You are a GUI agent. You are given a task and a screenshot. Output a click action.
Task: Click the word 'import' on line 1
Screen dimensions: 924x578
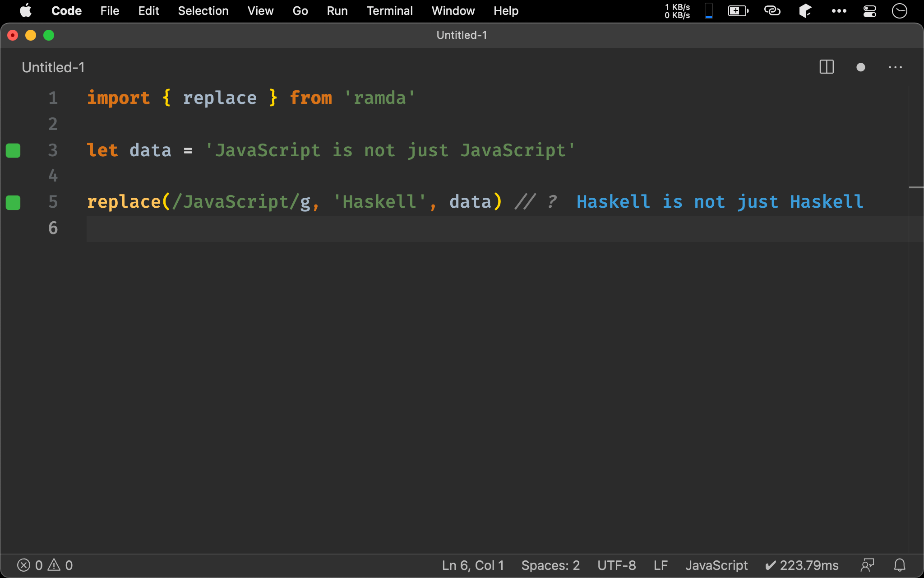click(118, 98)
